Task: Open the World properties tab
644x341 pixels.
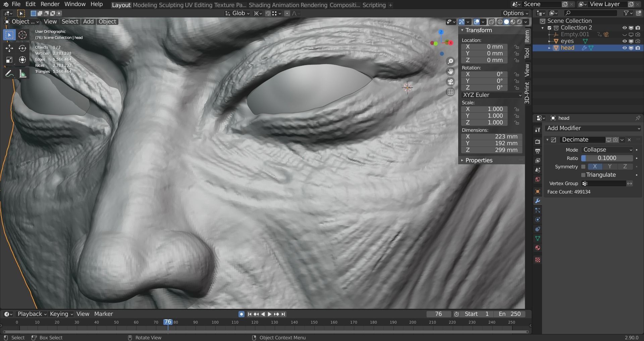Action: pyautogui.click(x=538, y=179)
